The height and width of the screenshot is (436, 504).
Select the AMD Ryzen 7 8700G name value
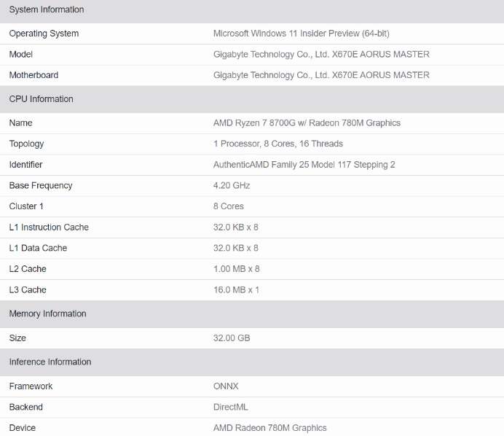(x=307, y=123)
